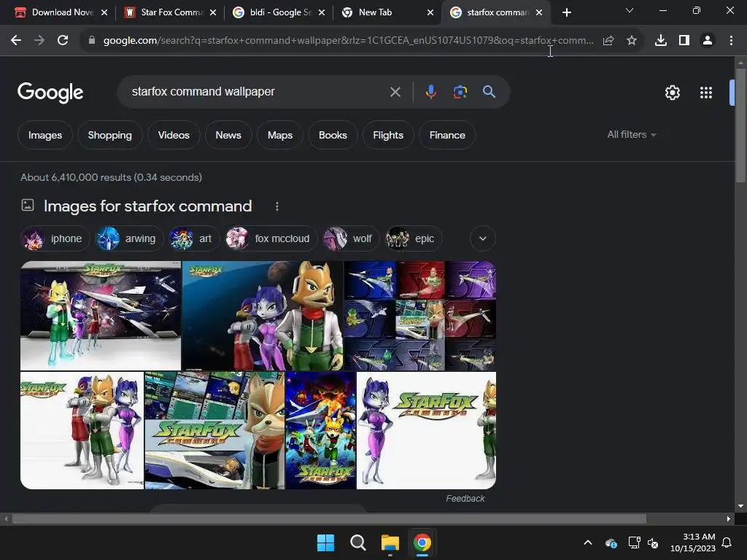The width and height of the screenshot is (747, 560).
Task: Open the colorful Star Fox poster thumbnail
Action: pyautogui.click(x=321, y=430)
